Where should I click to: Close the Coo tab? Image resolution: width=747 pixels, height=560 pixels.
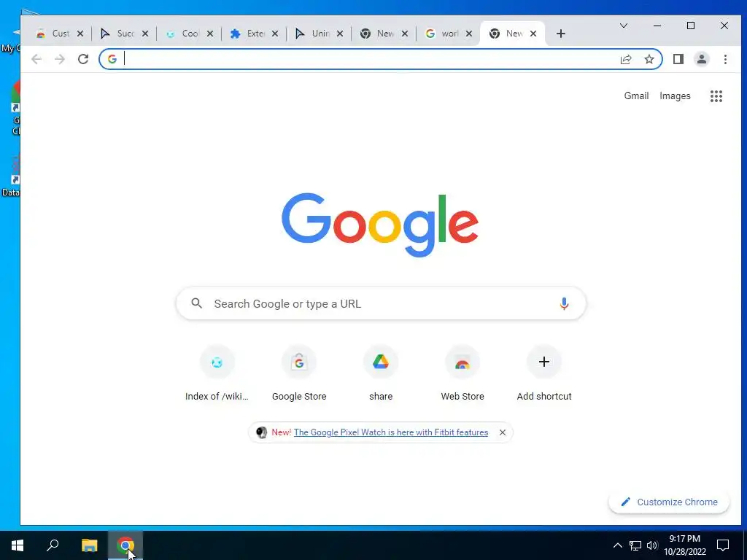tap(209, 34)
